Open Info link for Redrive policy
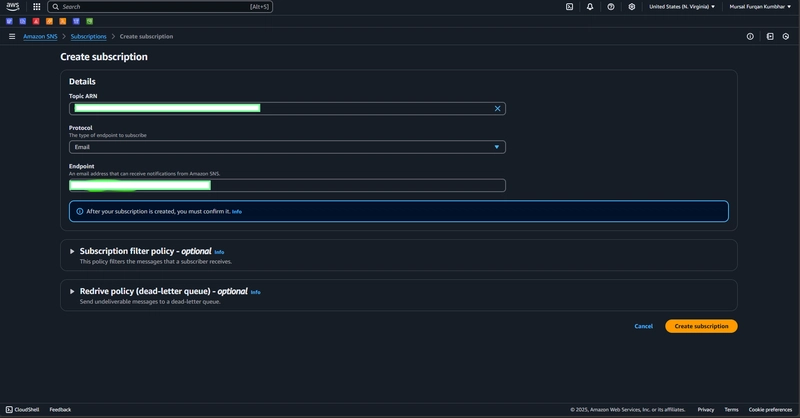Image resolution: width=800 pixels, height=418 pixels. point(256,292)
